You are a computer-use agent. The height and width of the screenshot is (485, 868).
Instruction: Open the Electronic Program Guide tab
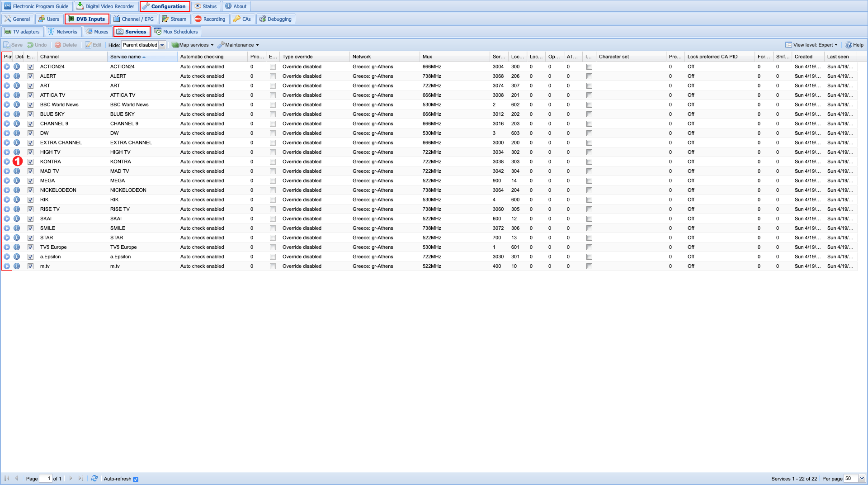point(37,6)
